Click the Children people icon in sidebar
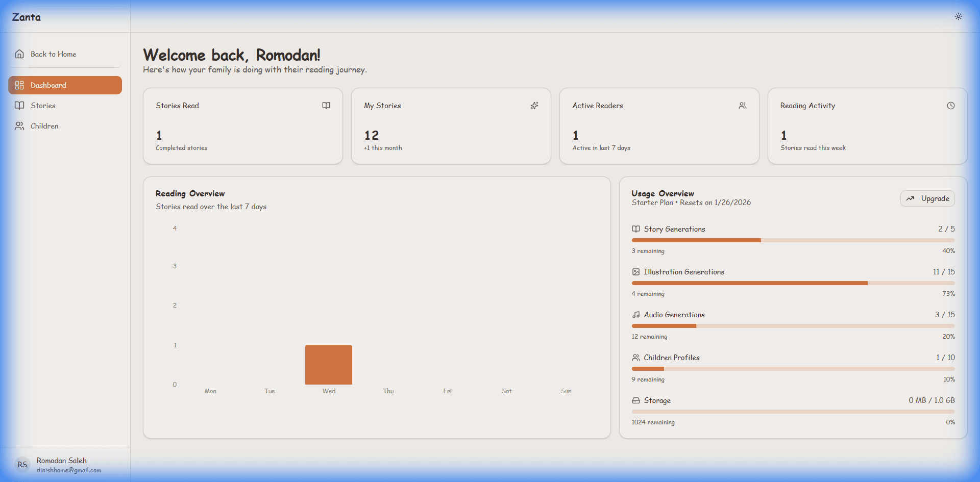 tap(19, 125)
